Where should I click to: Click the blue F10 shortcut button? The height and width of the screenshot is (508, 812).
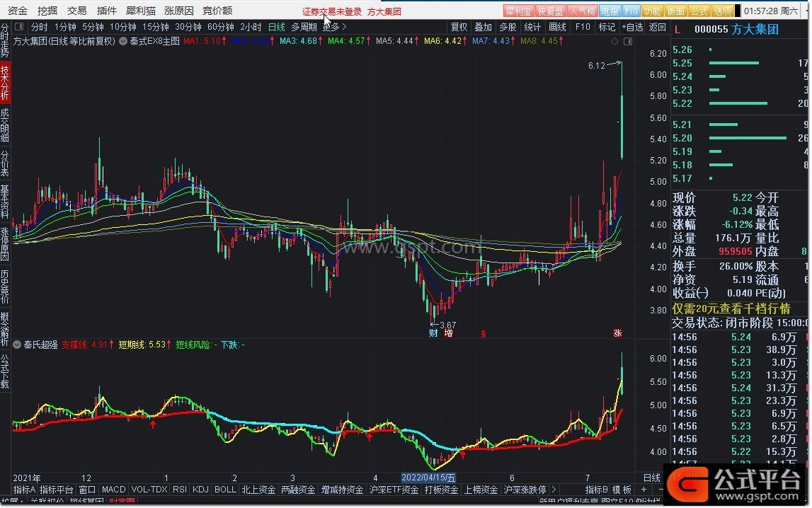[x=631, y=11]
